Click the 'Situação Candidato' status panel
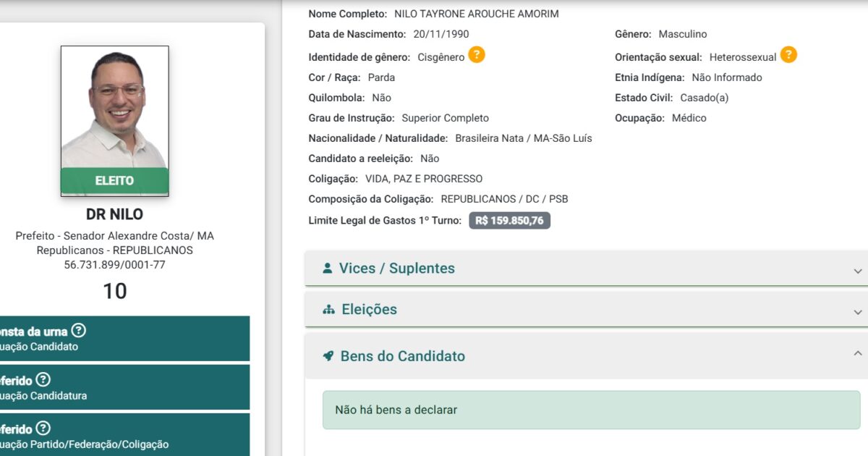 pos(123,339)
